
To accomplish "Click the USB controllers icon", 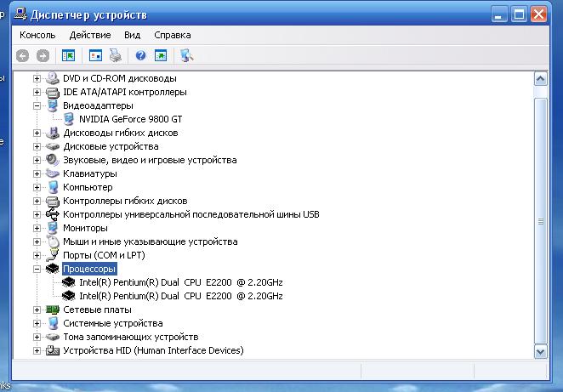I will [53, 214].
